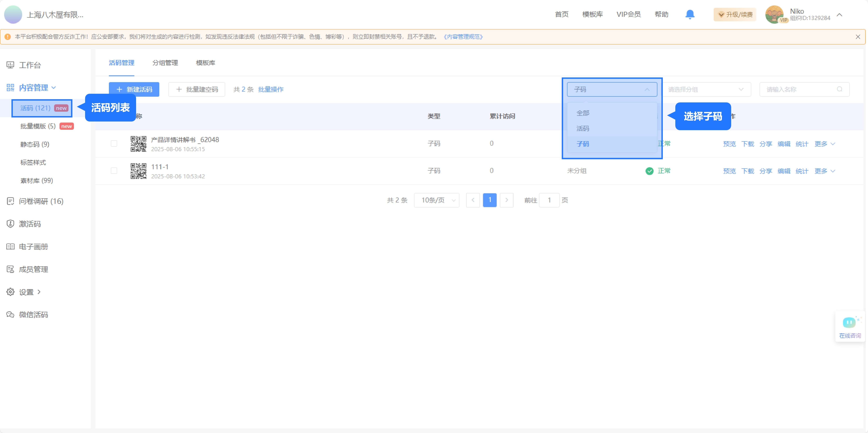Click the 新建活码 button
The width and height of the screenshot is (868, 433).
(134, 89)
